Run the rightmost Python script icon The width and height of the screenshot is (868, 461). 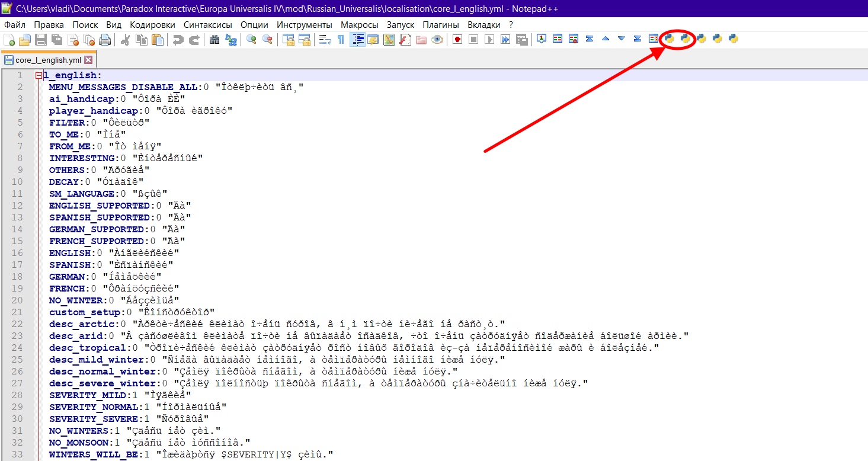tap(734, 39)
